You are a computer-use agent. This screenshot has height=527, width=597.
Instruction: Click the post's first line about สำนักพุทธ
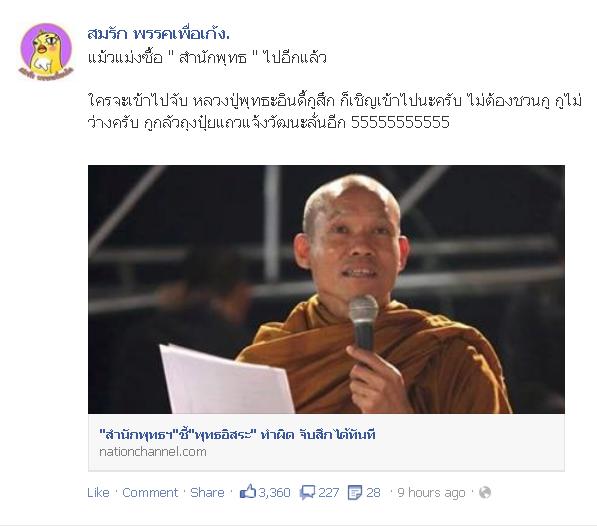[x=207, y=58]
